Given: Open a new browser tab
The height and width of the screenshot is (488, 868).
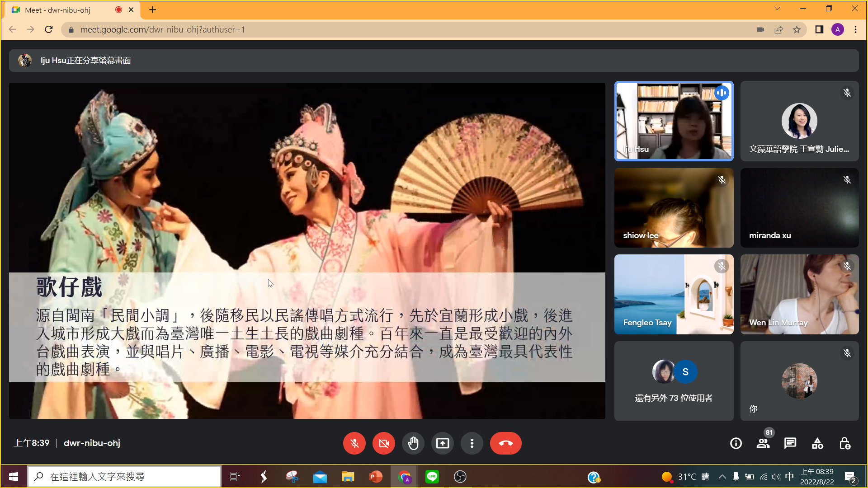Looking at the screenshot, I should 152,9.
